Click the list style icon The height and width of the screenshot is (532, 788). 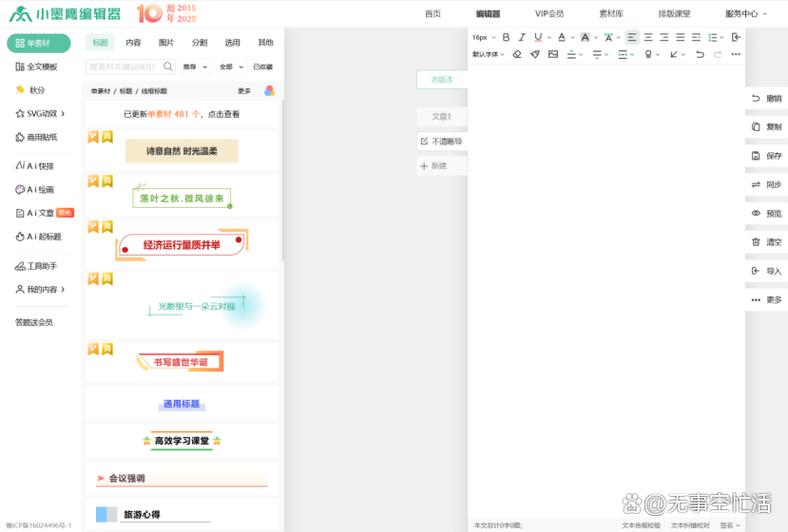pos(712,37)
